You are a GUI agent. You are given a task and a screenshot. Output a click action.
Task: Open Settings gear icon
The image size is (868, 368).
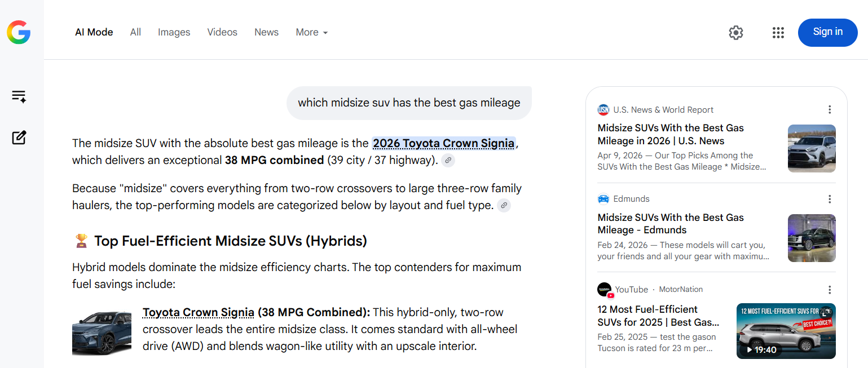(x=736, y=33)
